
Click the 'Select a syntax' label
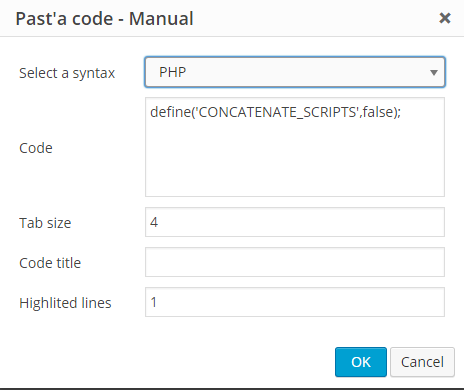coord(67,73)
